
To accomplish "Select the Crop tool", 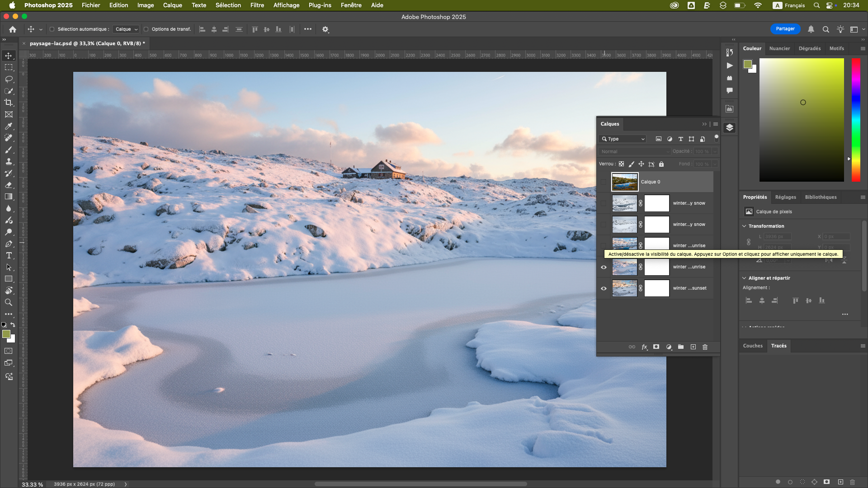I will pyautogui.click(x=9, y=103).
